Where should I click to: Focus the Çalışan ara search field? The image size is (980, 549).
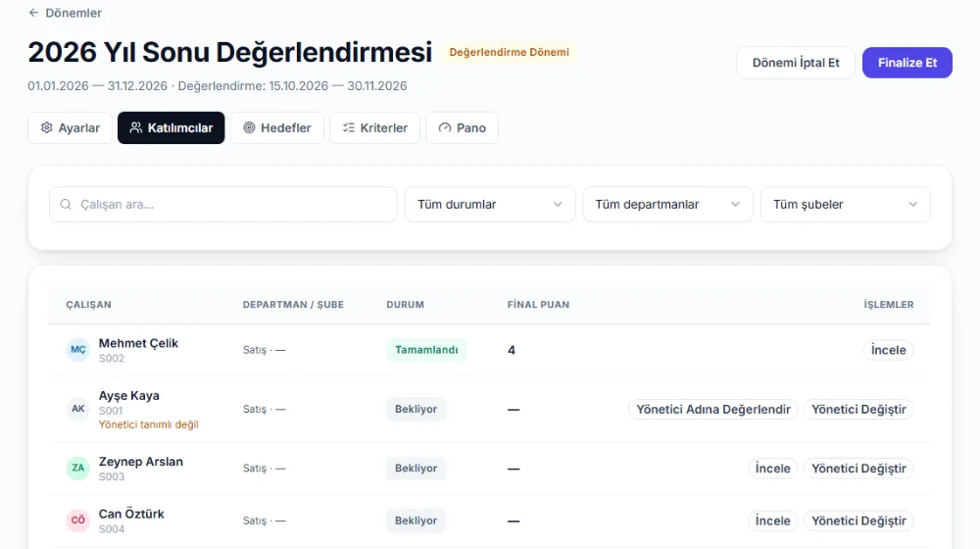click(x=223, y=205)
